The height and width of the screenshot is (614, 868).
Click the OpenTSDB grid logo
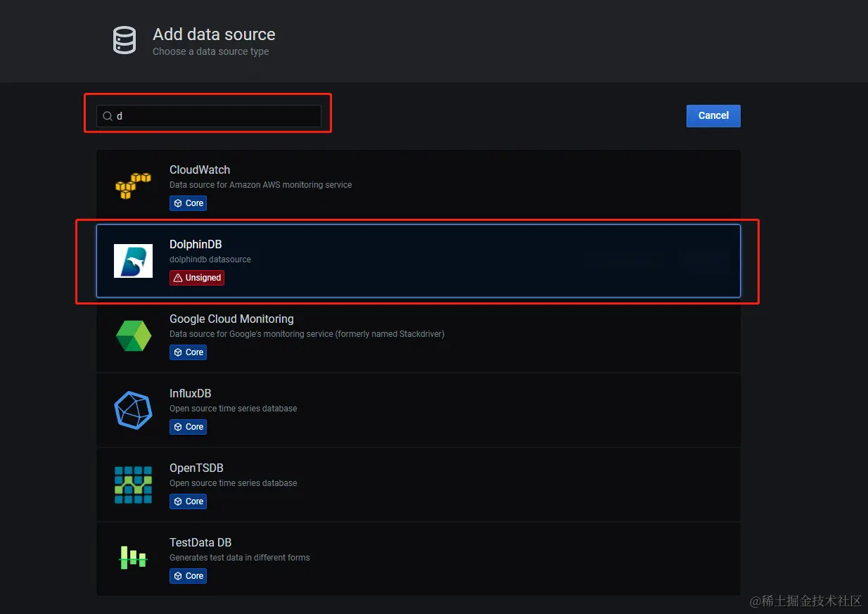pyautogui.click(x=133, y=485)
